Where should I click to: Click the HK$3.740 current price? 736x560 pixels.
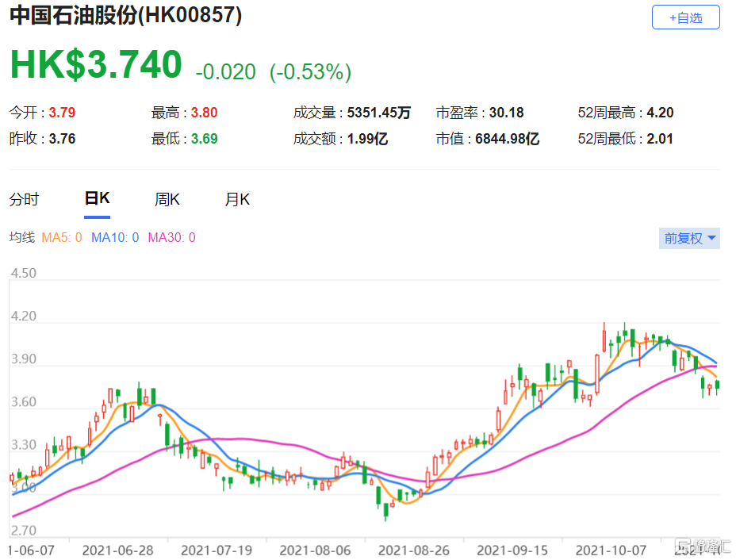click(96, 64)
